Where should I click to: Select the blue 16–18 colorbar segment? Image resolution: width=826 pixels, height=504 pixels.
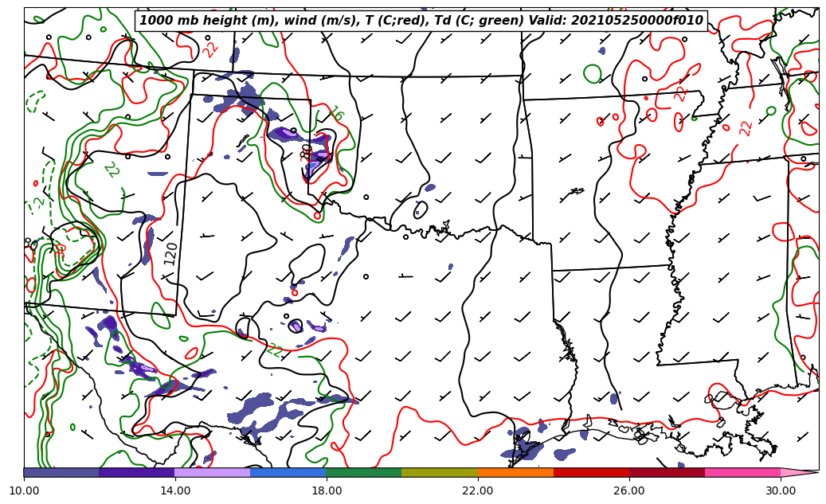point(288,472)
